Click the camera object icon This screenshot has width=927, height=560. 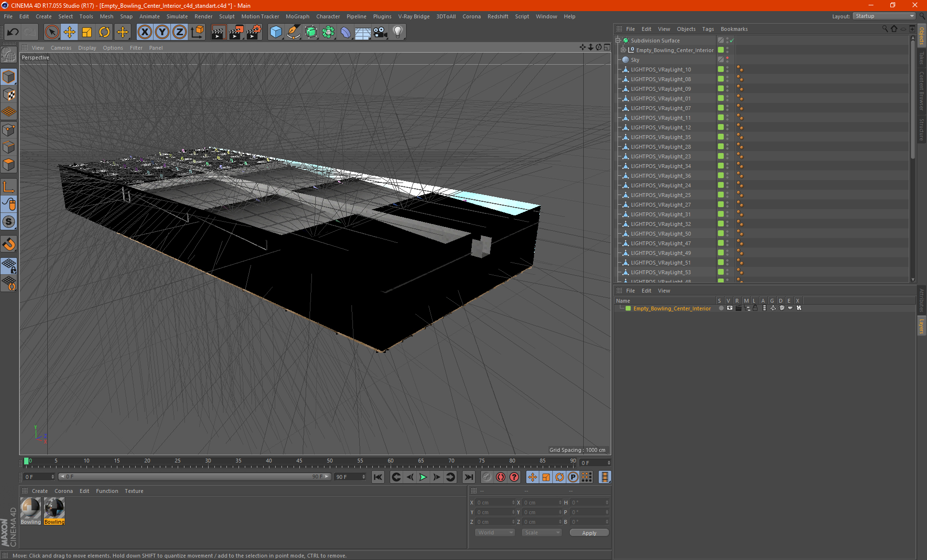380,32
